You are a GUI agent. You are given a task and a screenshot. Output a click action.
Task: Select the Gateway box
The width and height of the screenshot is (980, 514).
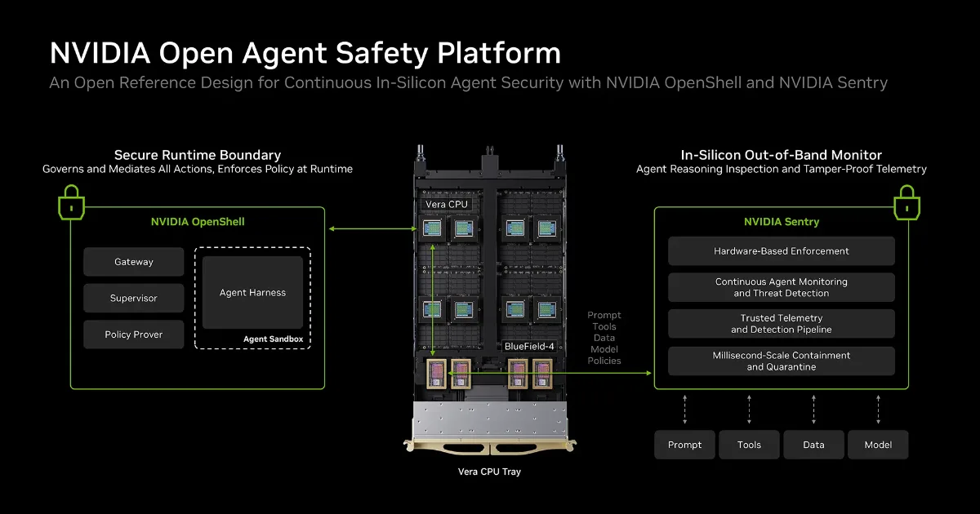coord(134,262)
